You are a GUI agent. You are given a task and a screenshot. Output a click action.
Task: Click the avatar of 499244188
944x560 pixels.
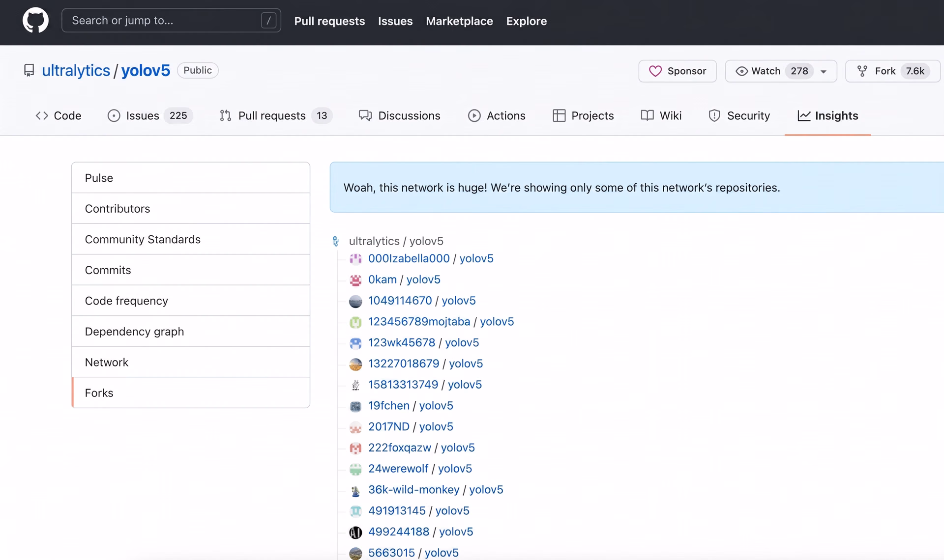pos(355,532)
